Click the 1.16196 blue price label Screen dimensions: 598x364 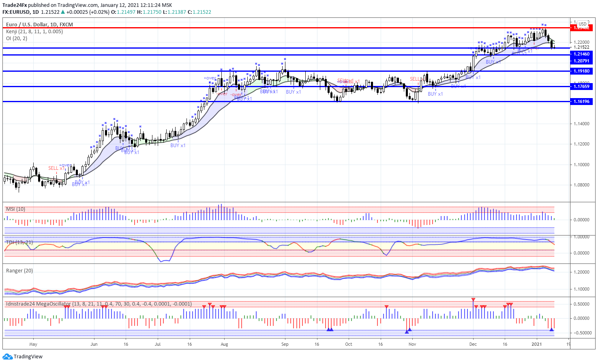tap(581, 101)
